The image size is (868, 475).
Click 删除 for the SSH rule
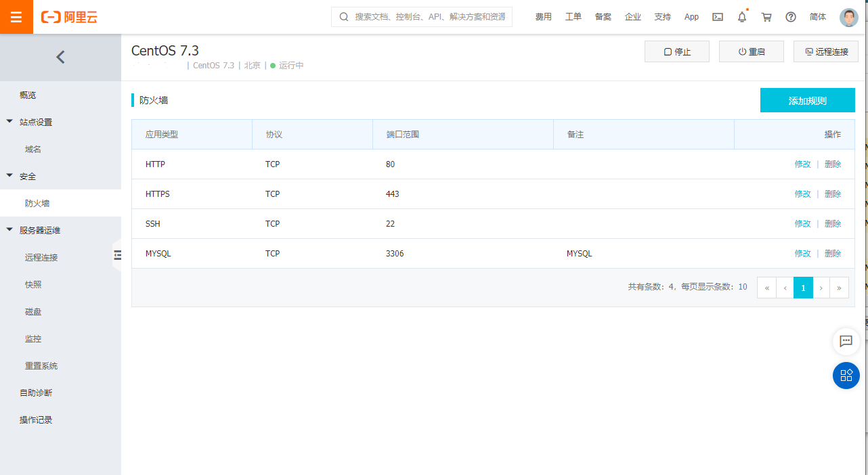click(x=833, y=224)
